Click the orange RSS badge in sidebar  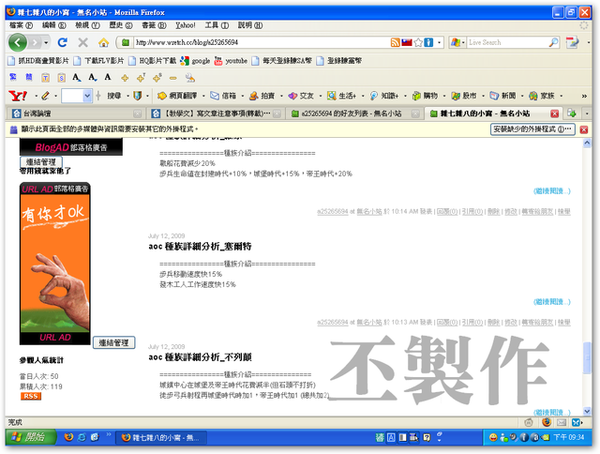pyautogui.click(x=31, y=396)
